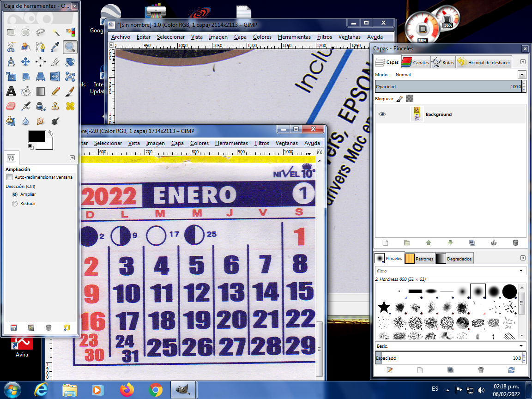Switch to the Rutas tab

click(x=443, y=62)
